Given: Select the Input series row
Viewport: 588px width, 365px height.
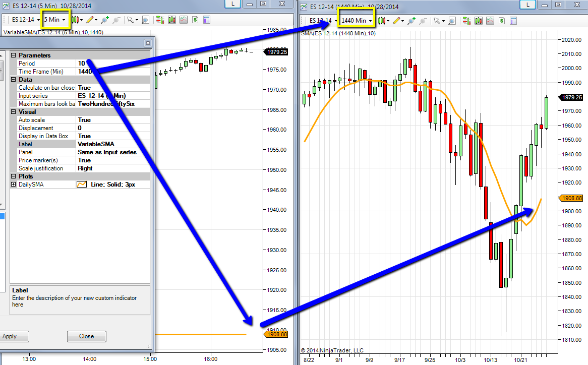Looking at the screenshot, I should point(80,96).
